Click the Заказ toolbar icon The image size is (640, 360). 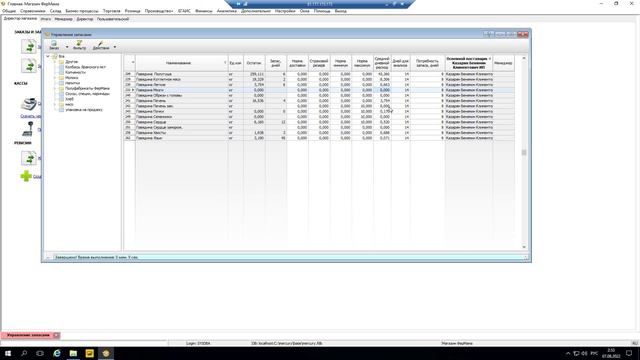coord(54,45)
